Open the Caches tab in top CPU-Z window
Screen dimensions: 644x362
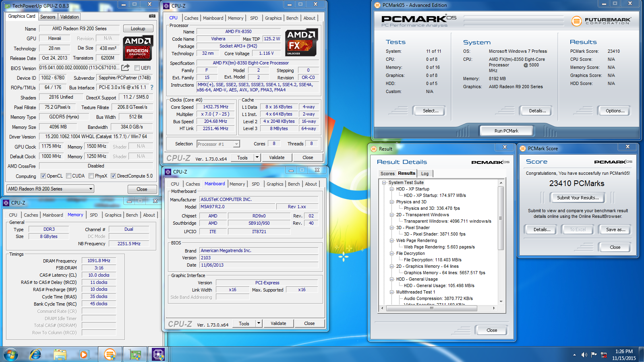tap(191, 18)
